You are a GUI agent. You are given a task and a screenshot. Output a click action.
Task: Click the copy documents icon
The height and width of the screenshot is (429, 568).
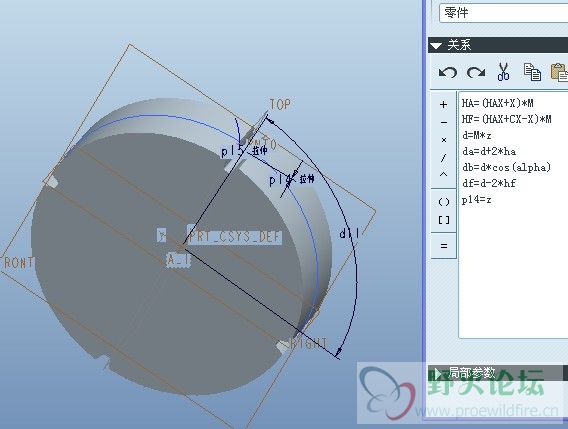[x=532, y=72]
